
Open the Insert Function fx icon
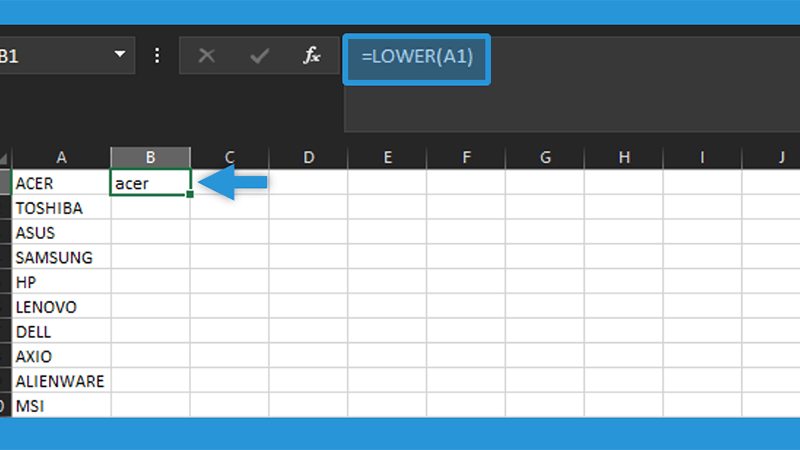tap(311, 55)
